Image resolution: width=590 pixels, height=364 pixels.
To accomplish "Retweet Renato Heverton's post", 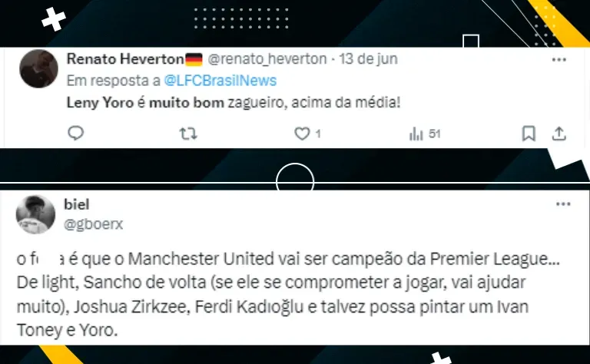I will 188,134.
